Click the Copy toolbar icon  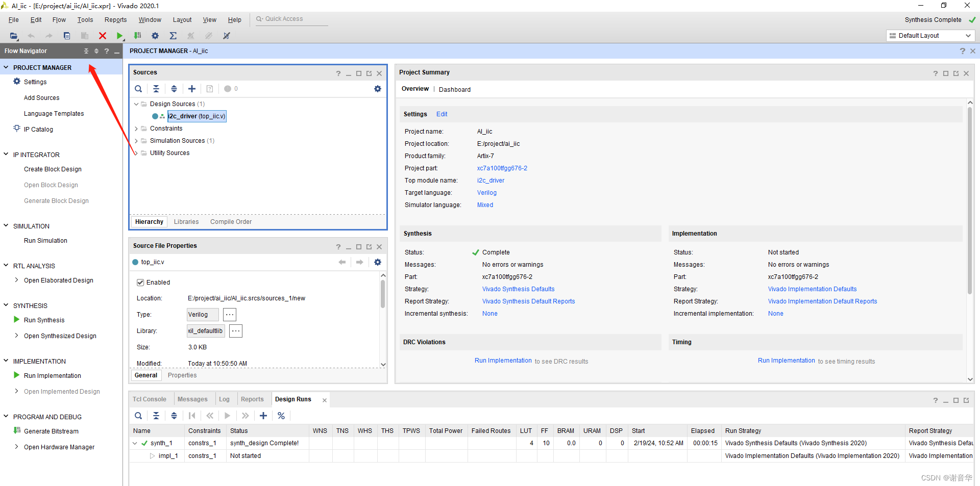coord(67,36)
